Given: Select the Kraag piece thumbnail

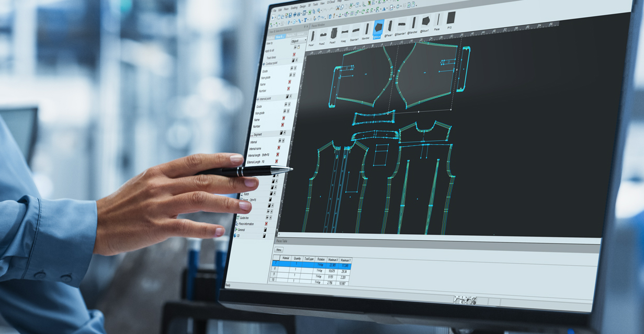Looking at the screenshot, I should coord(344,32).
